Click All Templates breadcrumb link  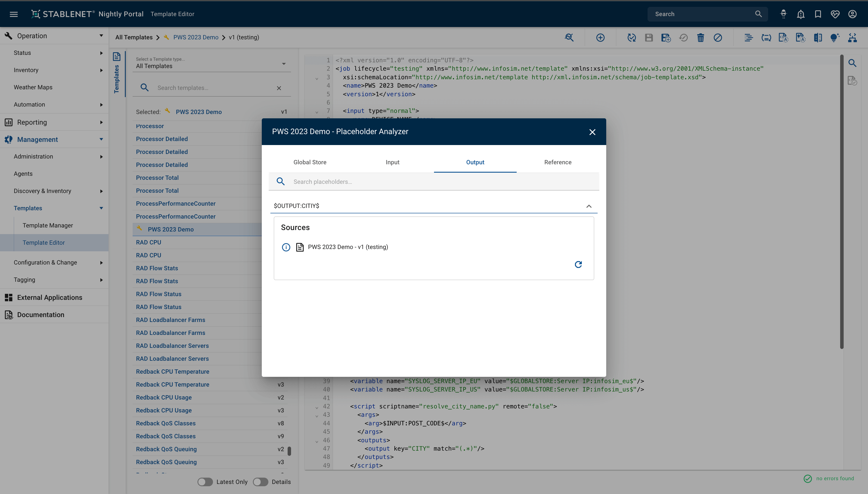click(x=133, y=37)
